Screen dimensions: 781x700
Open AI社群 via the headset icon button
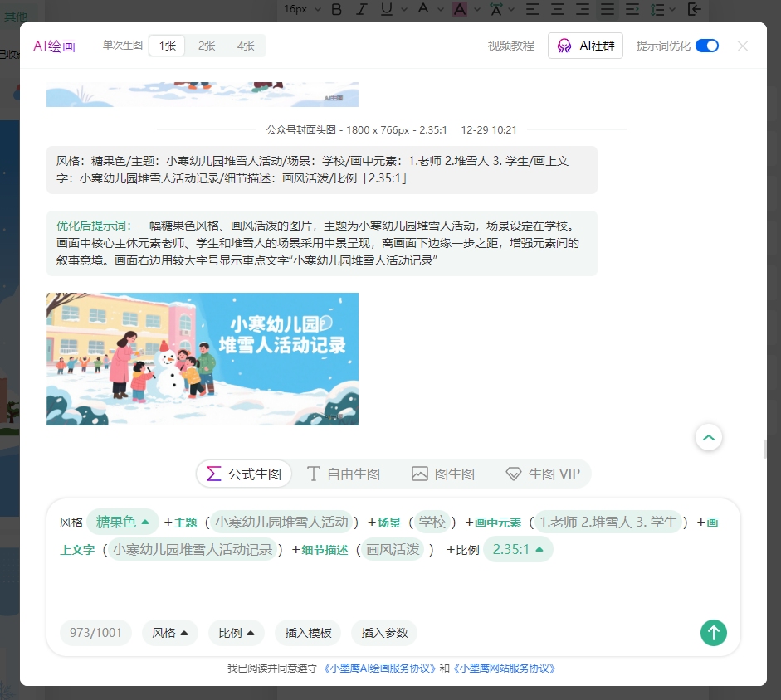(585, 46)
